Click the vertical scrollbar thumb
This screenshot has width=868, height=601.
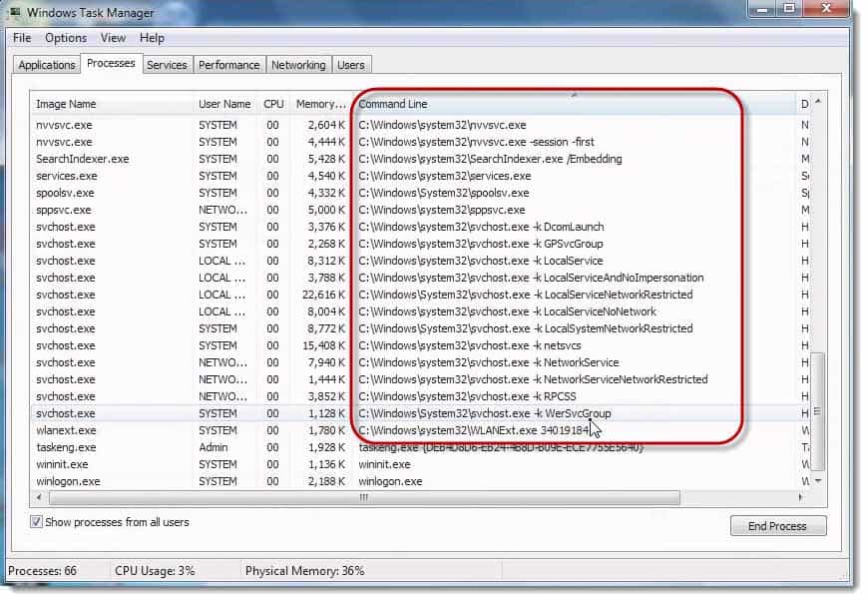(x=818, y=411)
